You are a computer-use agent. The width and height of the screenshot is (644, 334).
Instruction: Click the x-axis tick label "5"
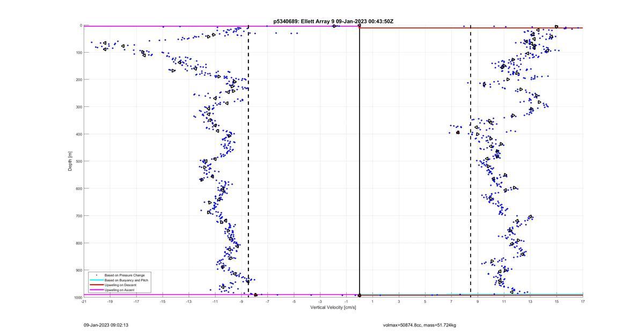coord(425,302)
